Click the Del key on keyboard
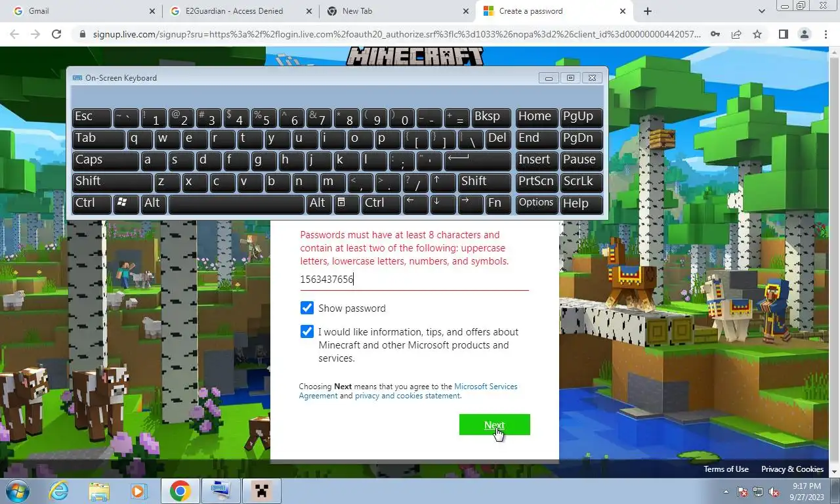840x504 pixels. tap(499, 139)
